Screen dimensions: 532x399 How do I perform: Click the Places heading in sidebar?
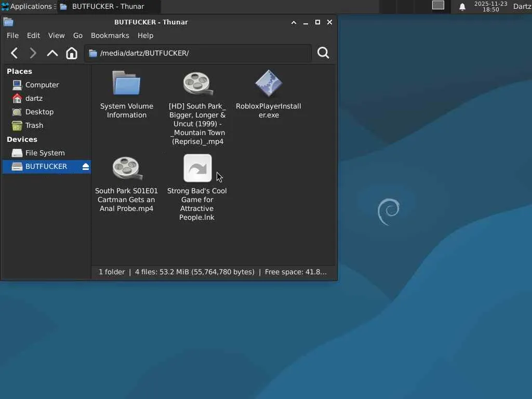tap(19, 71)
